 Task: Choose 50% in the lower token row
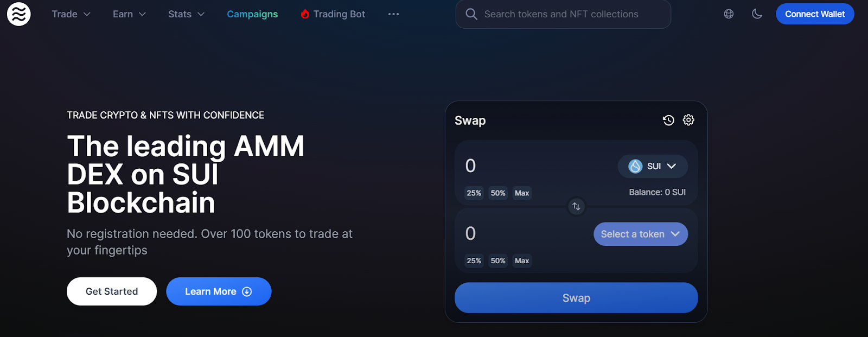point(498,261)
